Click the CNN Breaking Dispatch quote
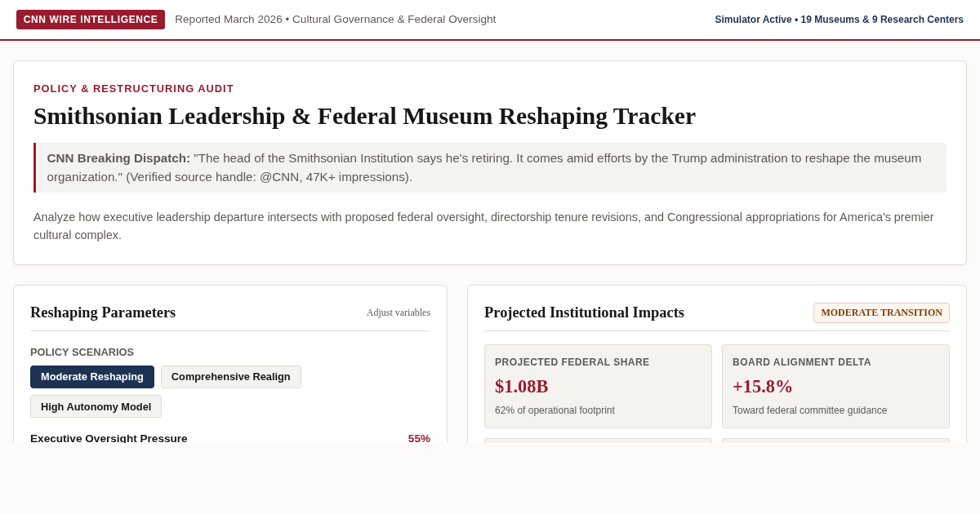 click(x=490, y=167)
